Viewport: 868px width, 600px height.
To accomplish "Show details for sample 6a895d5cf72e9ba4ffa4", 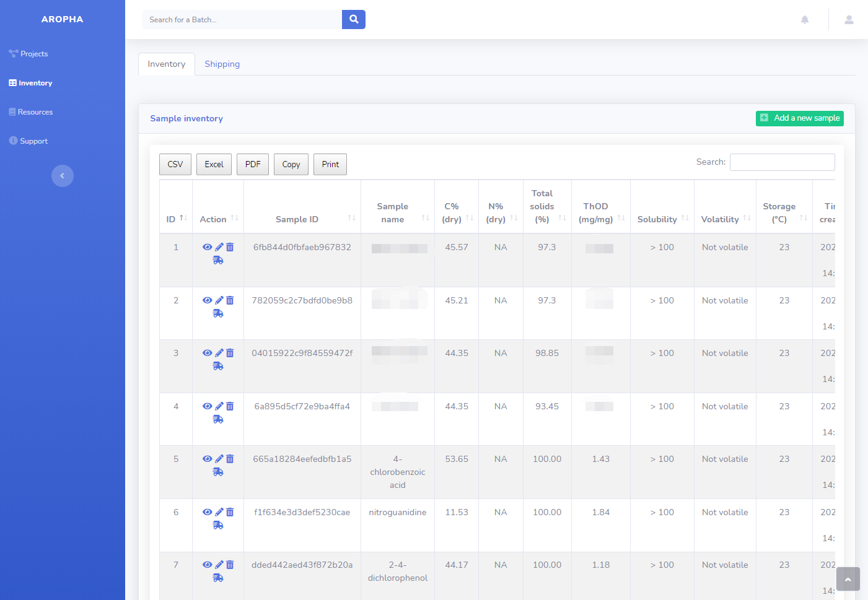I will pyautogui.click(x=208, y=406).
